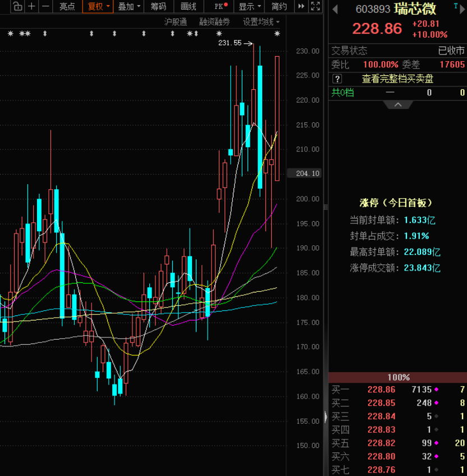Click the magenta diamond on 买二 row
This screenshot has width=467, height=476.
point(436,403)
